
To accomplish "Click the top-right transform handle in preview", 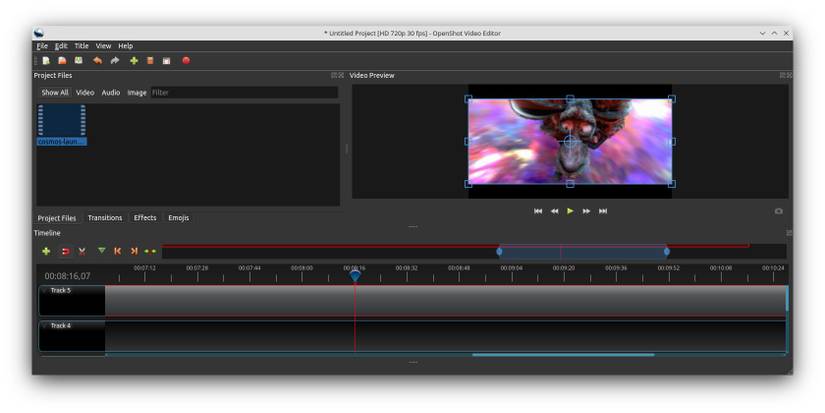I will [x=671, y=98].
